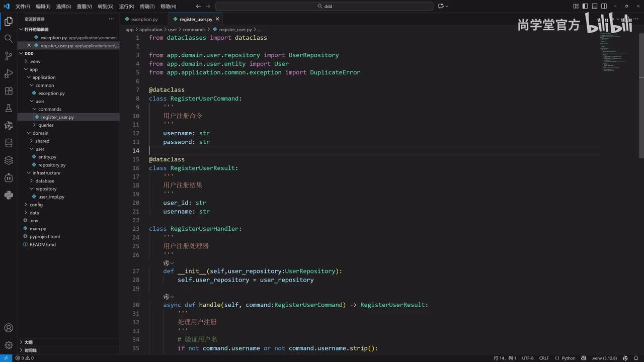Open the 终端(T) menu
Screen dimensions: 644x362
click(147, 7)
